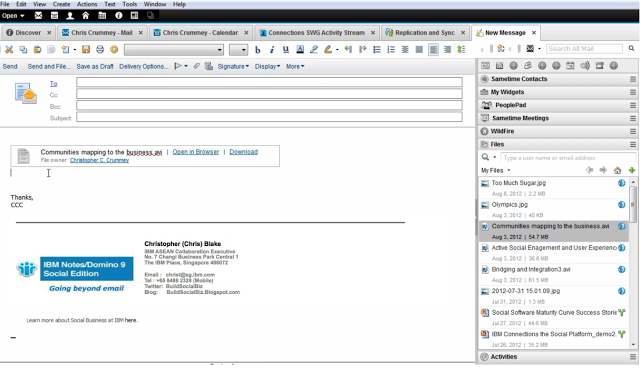This screenshot has width=640, height=383.
Task: Click the Save as Draft button
Action: pos(95,66)
